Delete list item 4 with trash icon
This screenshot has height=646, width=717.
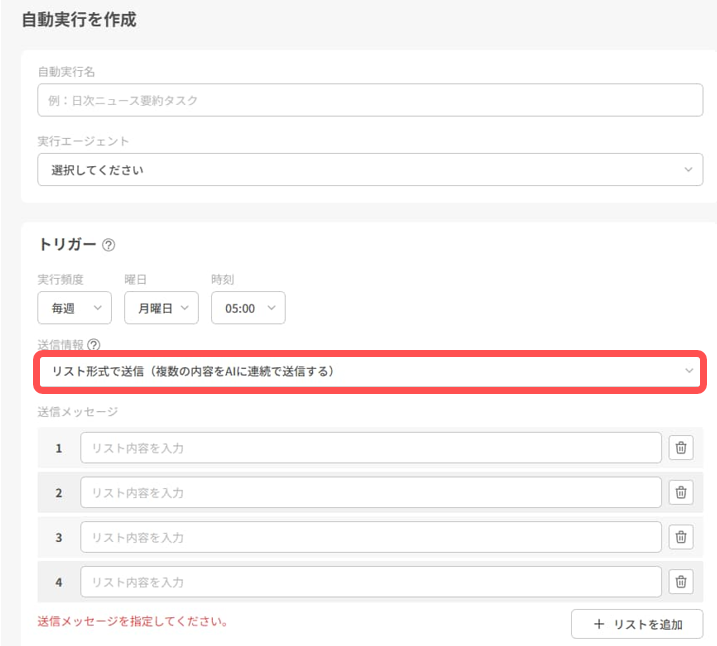(x=681, y=582)
